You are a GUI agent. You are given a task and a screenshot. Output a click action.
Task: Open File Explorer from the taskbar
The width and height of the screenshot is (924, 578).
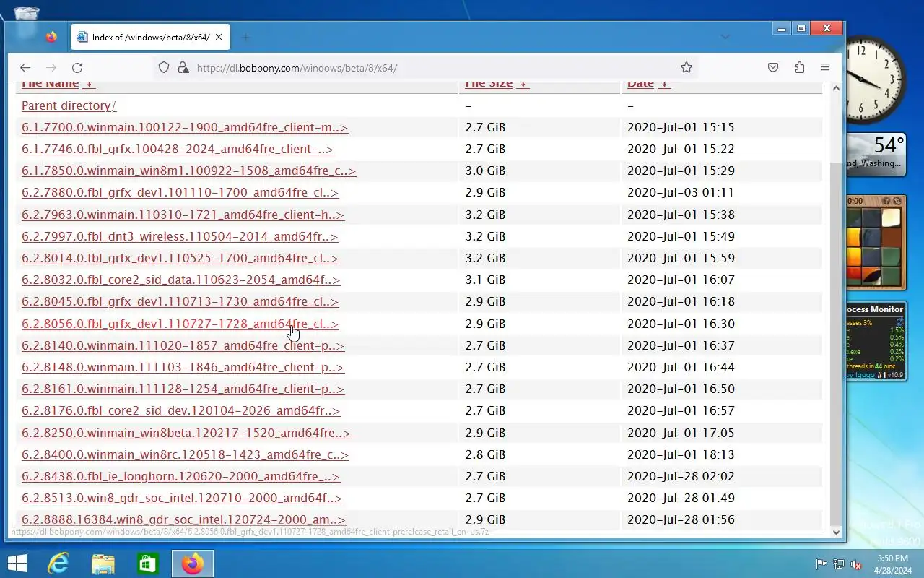103,564
